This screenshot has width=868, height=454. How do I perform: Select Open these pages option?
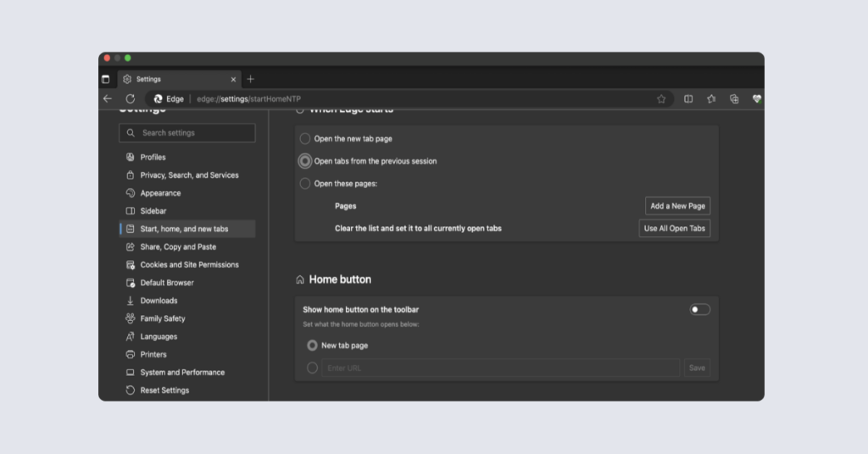[x=305, y=184]
